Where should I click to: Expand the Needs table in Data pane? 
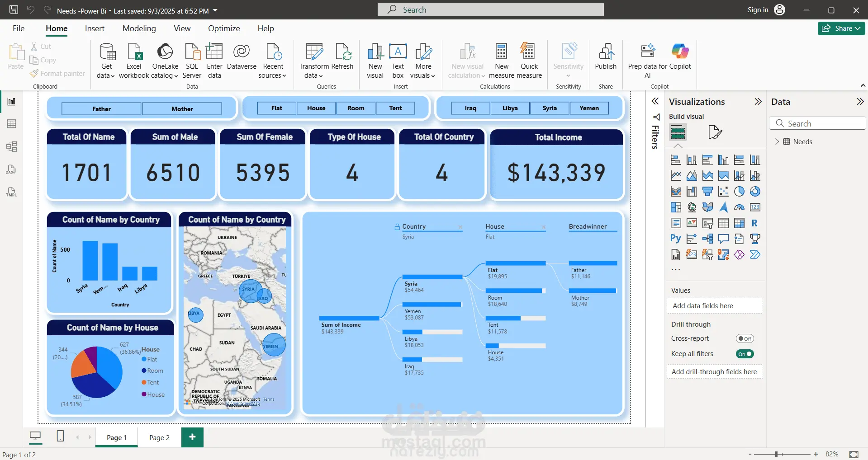pos(777,141)
